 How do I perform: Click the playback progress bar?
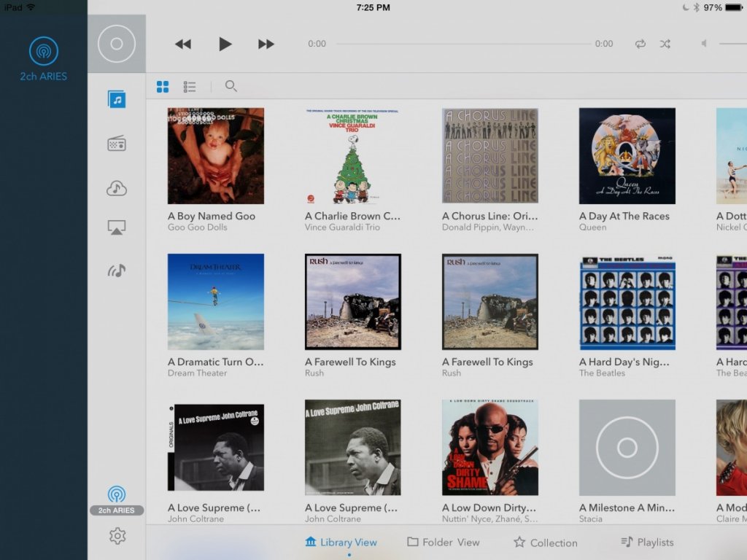coord(463,44)
